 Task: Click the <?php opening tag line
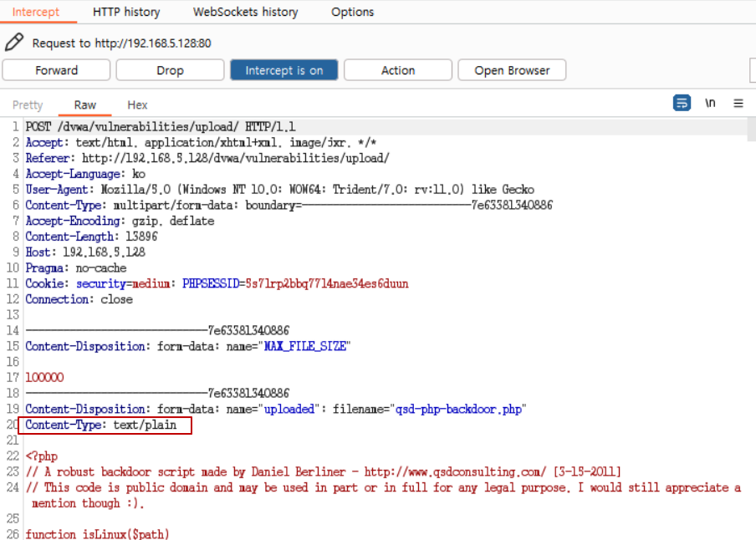(42, 456)
